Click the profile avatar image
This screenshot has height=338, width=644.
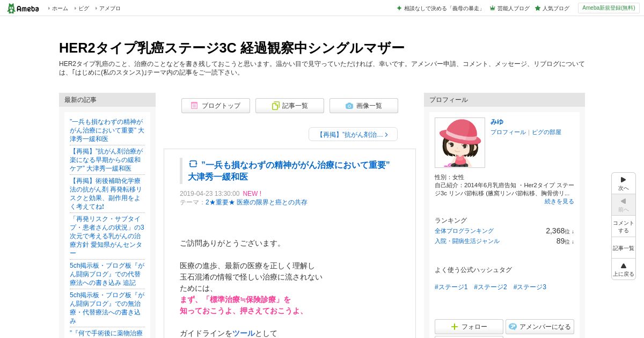click(460, 143)
